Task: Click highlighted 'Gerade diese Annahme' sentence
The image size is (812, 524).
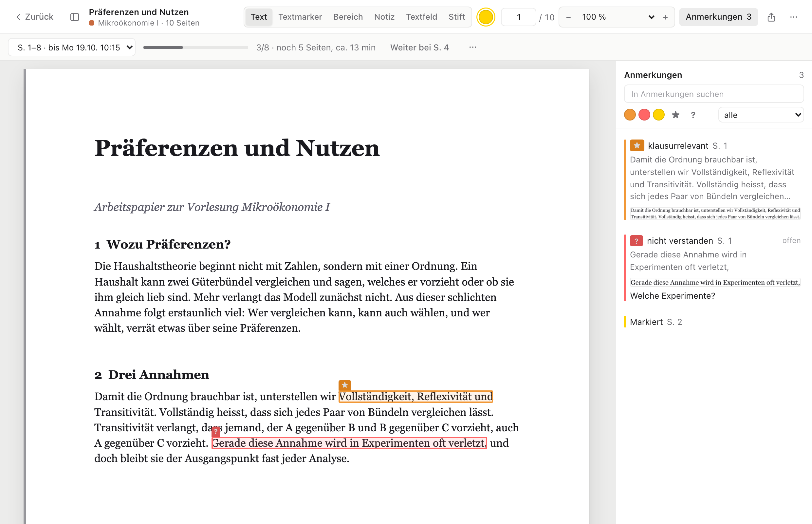Action: 349,443
